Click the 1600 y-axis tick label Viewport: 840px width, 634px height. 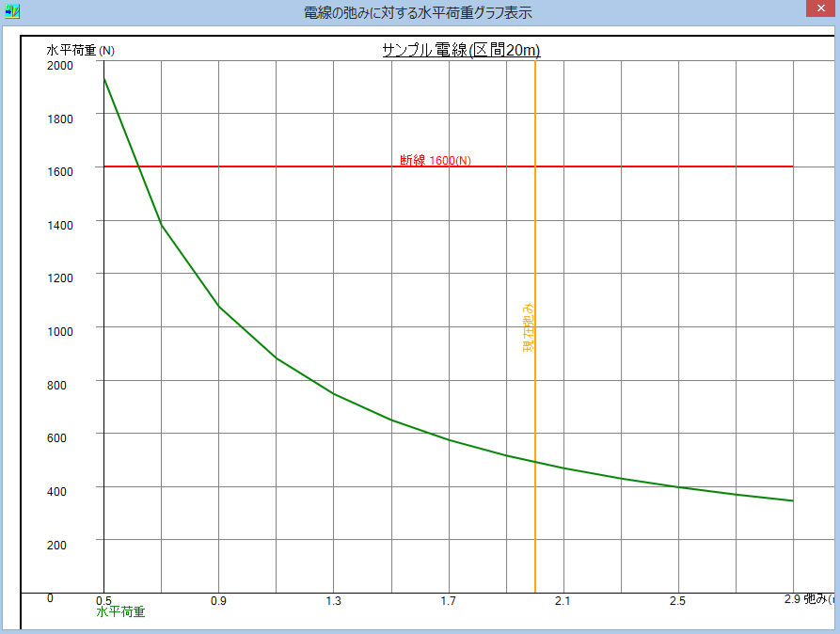point(59,169)
